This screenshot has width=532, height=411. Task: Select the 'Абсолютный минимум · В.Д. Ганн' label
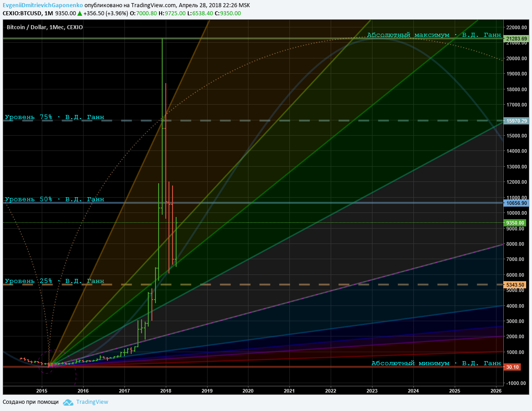click(436, 363)
